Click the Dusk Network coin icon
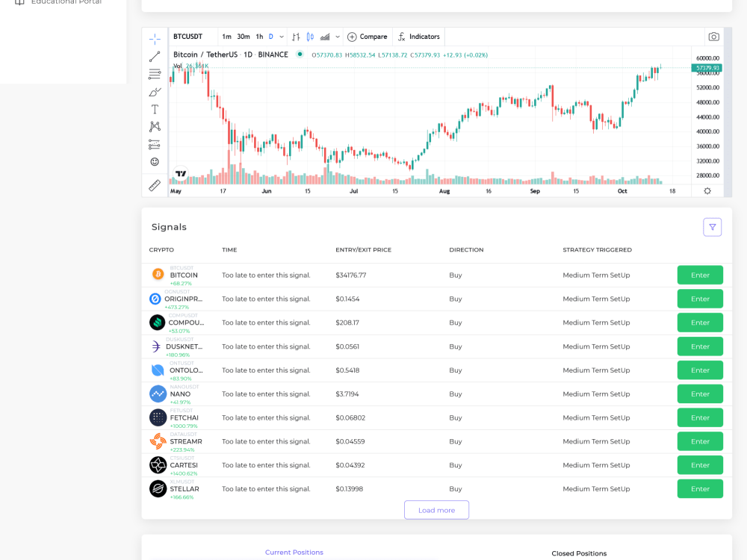Viewport: 747px width, 560px height. (156, 346)
